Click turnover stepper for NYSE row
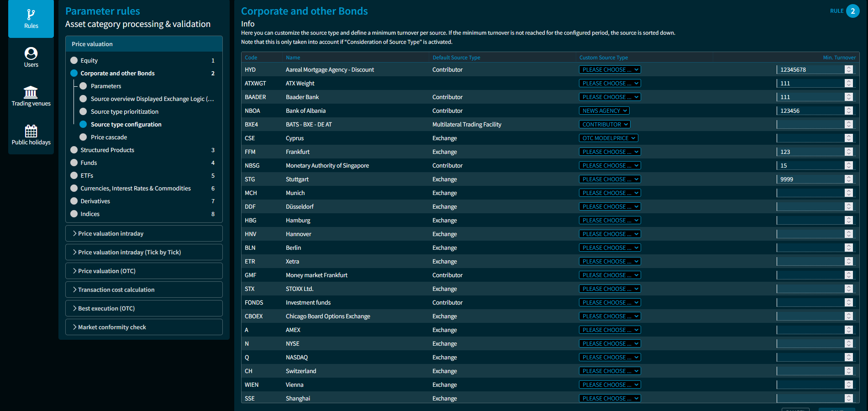 click(849, 343)
